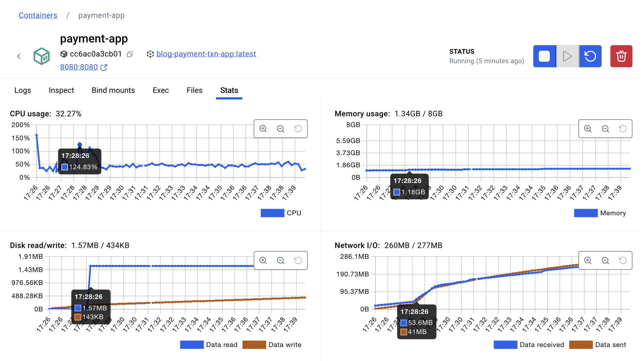This screenshot has height=361, width=644.
Task: Delete the container with trash button
Action: (x=621, y=56)
